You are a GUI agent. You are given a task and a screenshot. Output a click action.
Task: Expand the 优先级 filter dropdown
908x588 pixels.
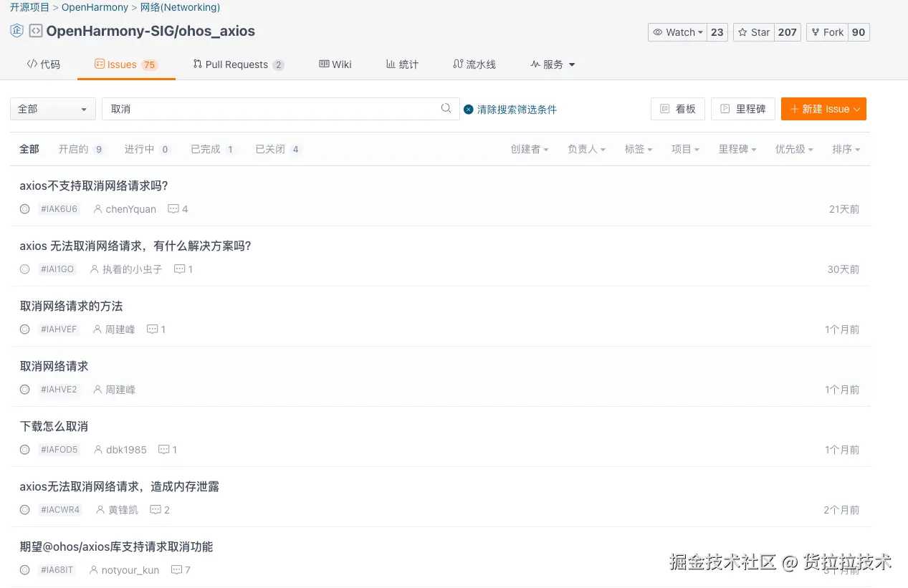tap(794, 149)
